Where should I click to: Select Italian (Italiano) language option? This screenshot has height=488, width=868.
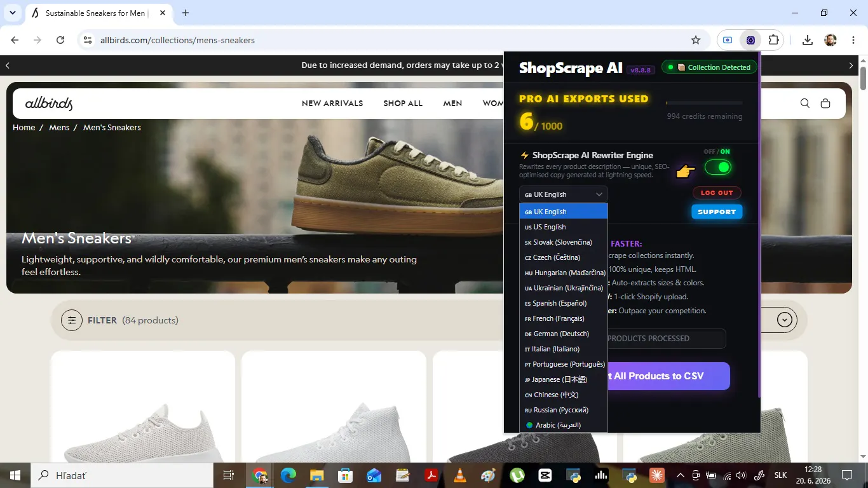tap(563, 349)
